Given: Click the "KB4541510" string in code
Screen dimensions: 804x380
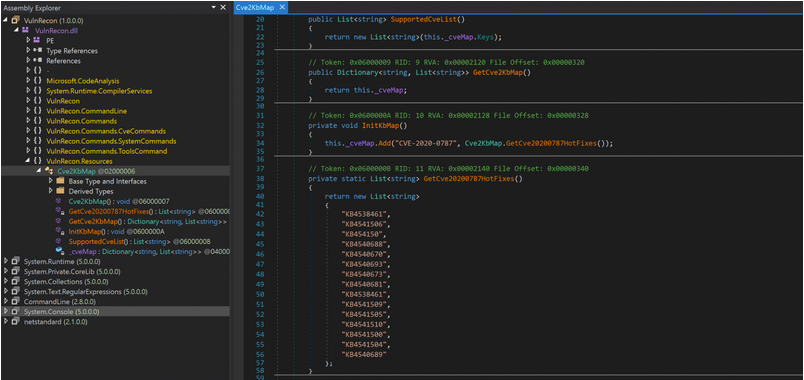Looking at the screenshot, I should pos(365,325).
